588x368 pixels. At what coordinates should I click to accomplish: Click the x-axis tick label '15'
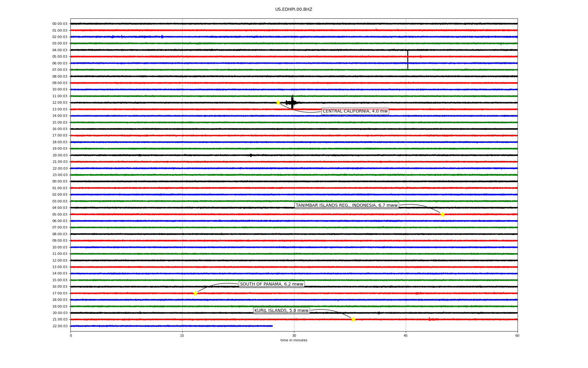(182, 335)
